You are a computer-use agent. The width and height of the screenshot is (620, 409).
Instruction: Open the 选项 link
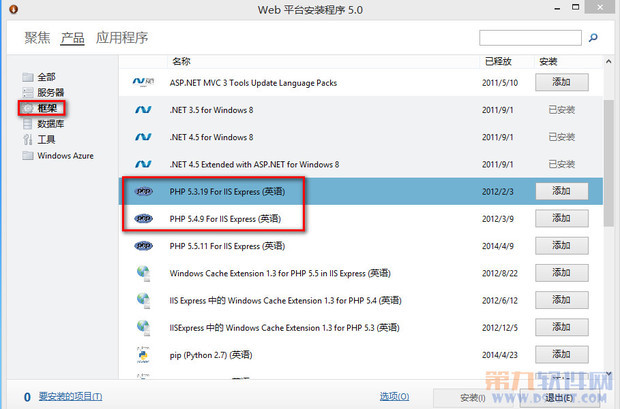(394, 396)
